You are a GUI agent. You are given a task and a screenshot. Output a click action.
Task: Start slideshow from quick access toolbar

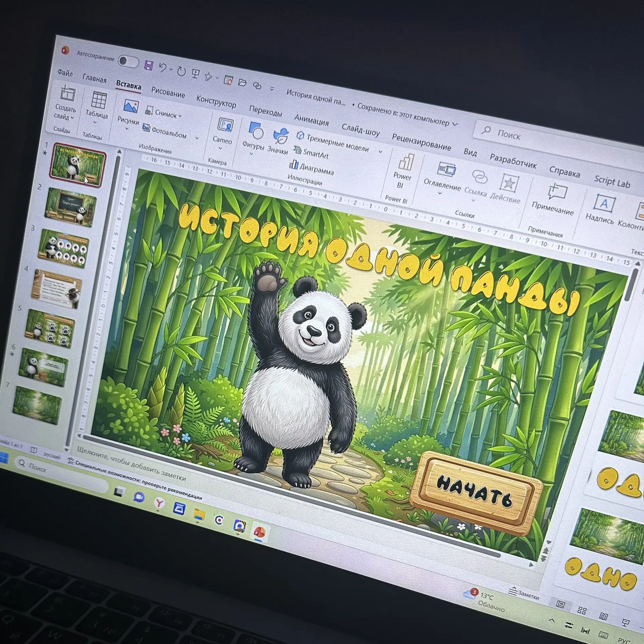tap(196, 74)
